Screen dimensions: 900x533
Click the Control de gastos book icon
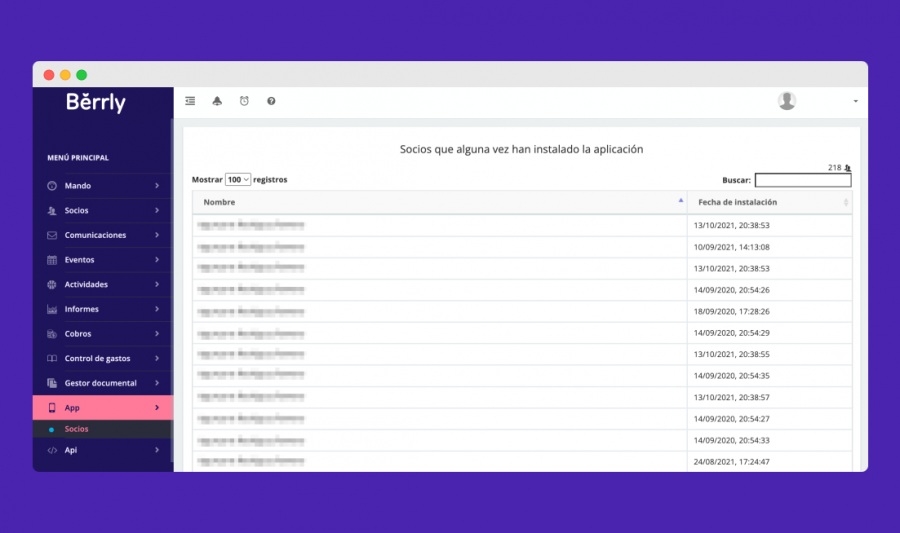pos(52,359)
